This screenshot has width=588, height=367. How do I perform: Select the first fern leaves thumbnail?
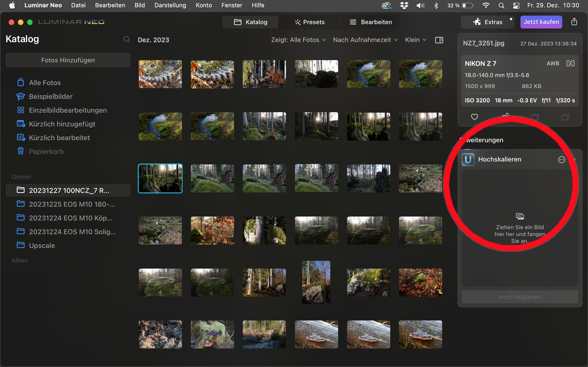(160, 74)
